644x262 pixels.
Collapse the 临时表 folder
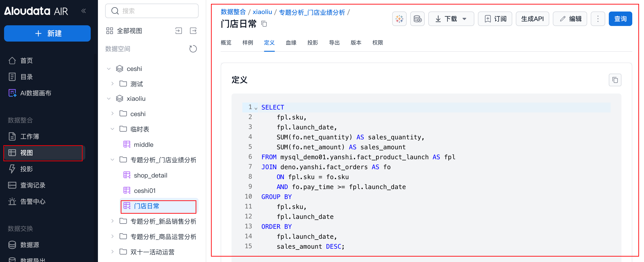click(113, 129)
